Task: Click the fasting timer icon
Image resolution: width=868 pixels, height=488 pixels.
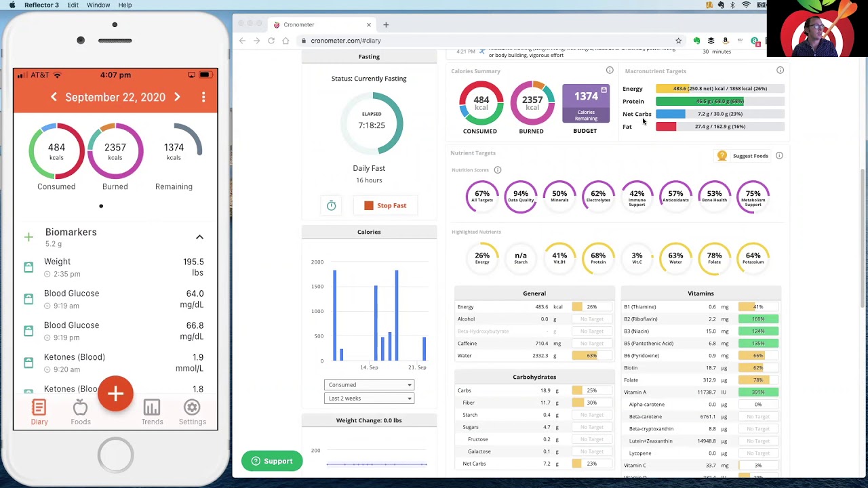Action: tap(332, 205)
